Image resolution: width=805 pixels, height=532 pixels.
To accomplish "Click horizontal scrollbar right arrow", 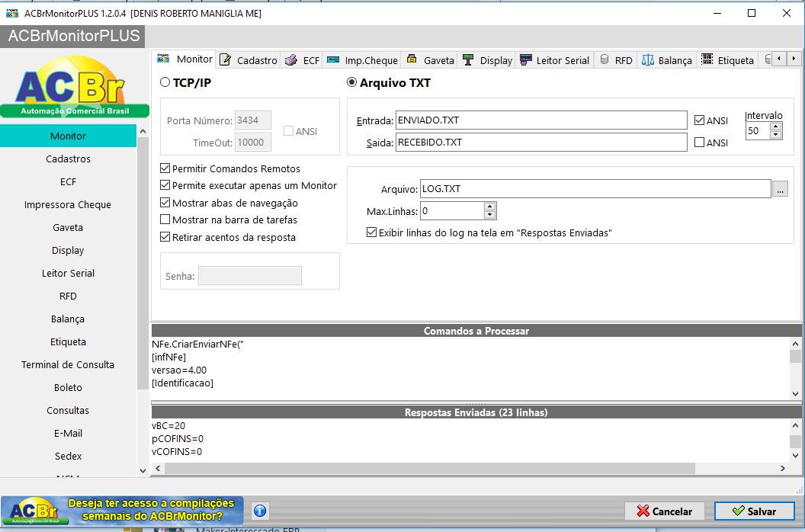I will (x=783, y=468).
